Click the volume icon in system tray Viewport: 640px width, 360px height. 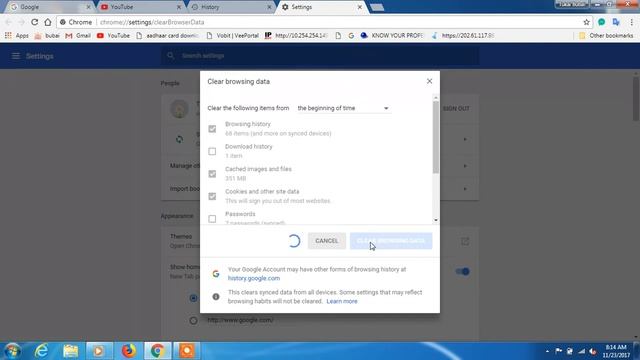(x=593, y=351)
